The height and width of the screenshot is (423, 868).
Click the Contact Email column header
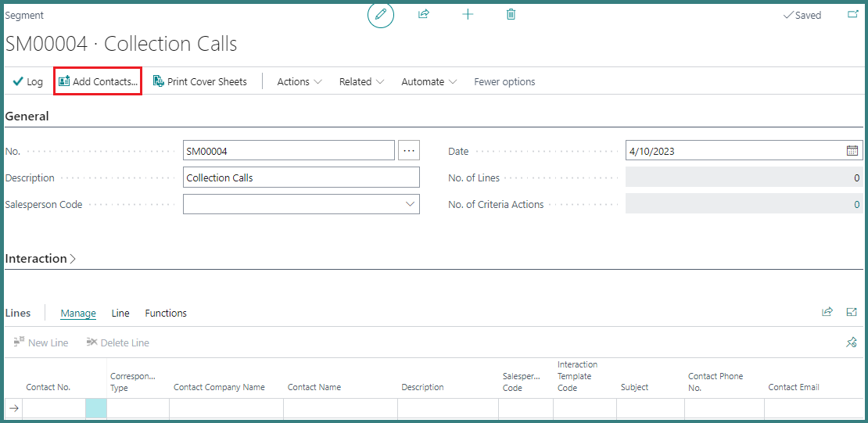click(x=793, y=387)
